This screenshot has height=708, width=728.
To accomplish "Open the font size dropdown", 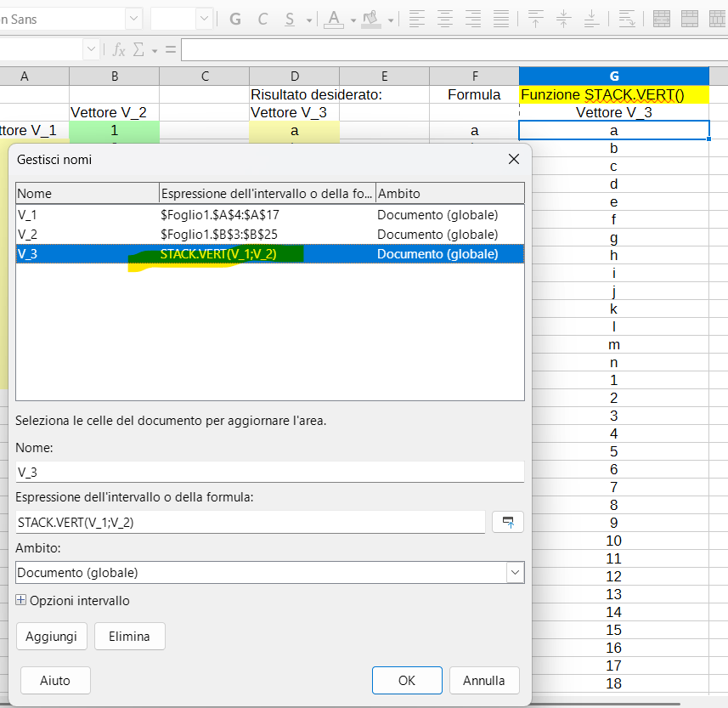I will 204,19.
